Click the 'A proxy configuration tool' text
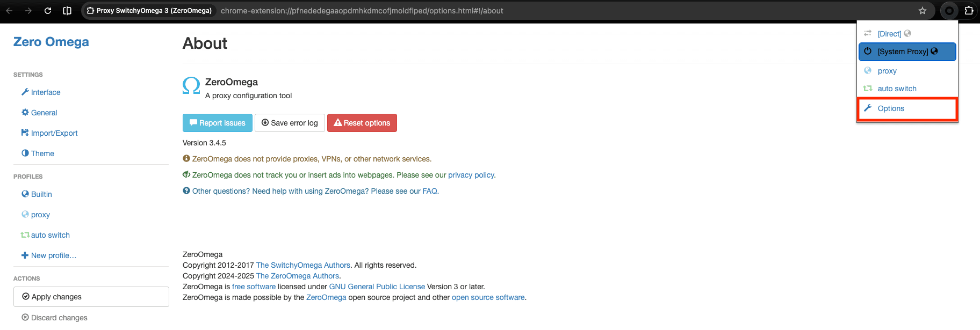The height and width of the screenshot is (330, 980). [x=248, y=96]
